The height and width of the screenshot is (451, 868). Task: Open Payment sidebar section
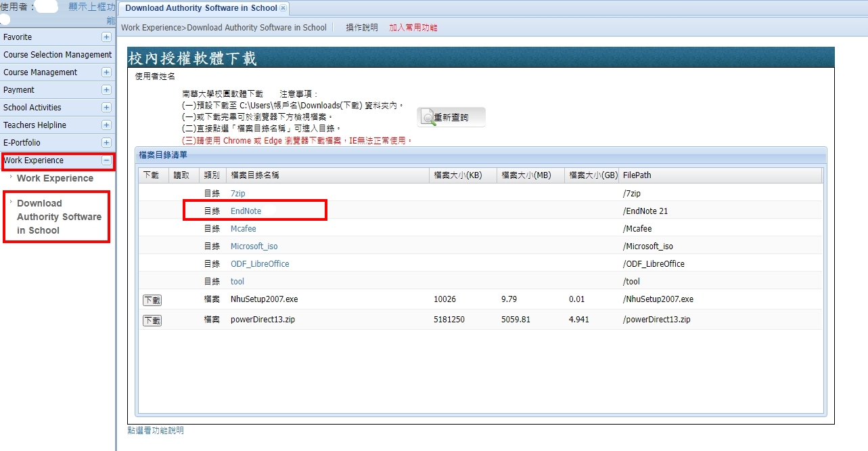(58, 90)
